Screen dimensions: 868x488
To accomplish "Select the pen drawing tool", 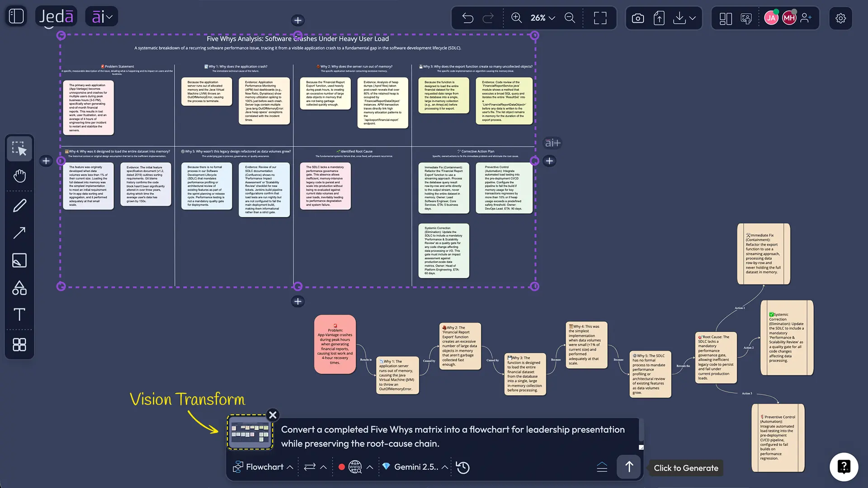I will [19, 206].
